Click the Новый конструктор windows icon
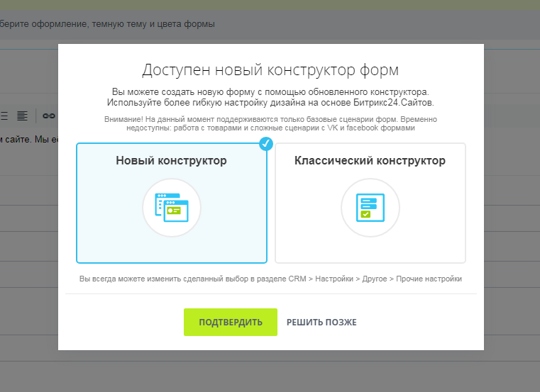This screenshot has width=540, height=392. [172, 207]
